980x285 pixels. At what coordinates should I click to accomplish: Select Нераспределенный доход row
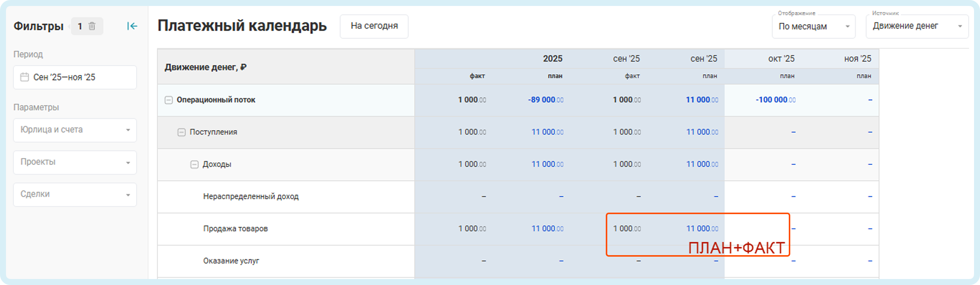(x=251, y=197)
